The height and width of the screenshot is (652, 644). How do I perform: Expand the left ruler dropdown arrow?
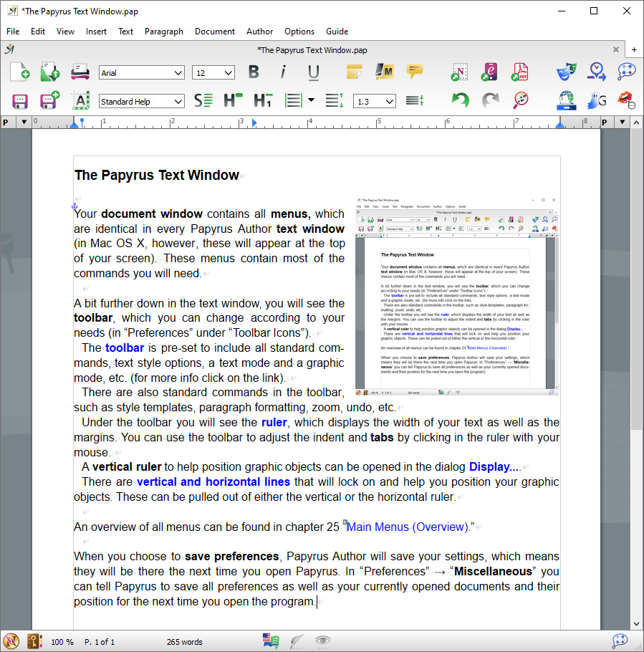24,123
